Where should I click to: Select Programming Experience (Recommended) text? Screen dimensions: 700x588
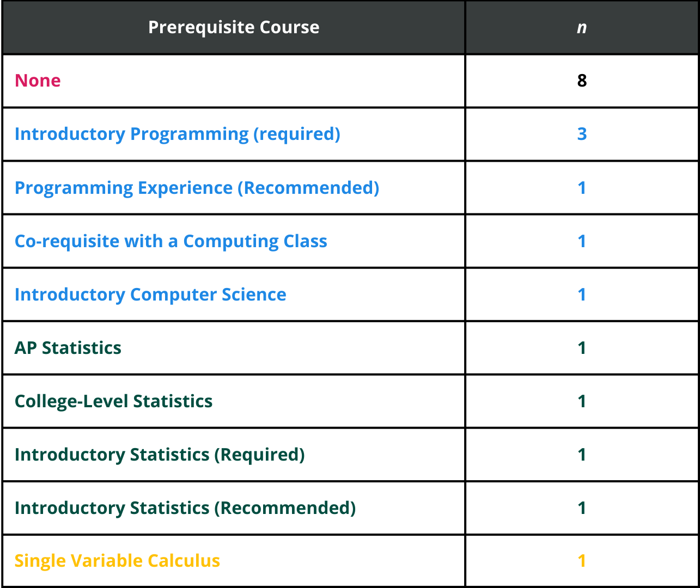(197, 188)
